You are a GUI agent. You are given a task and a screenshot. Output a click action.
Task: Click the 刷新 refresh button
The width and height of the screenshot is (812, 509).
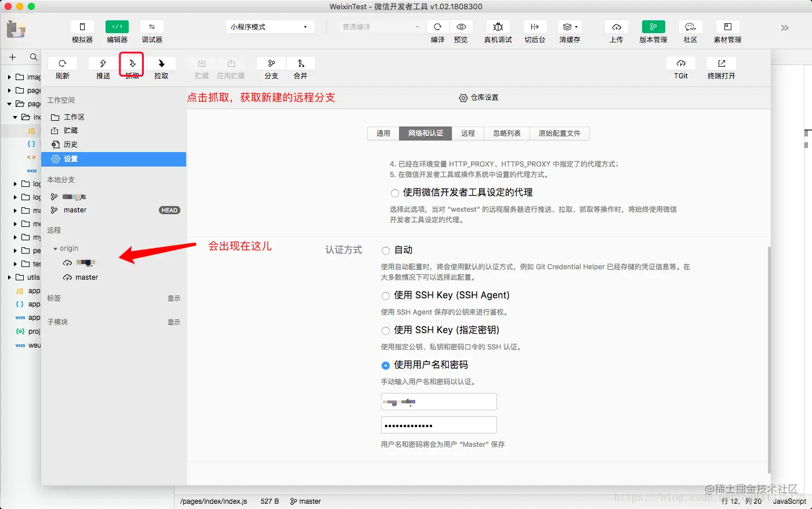(63, 63)
